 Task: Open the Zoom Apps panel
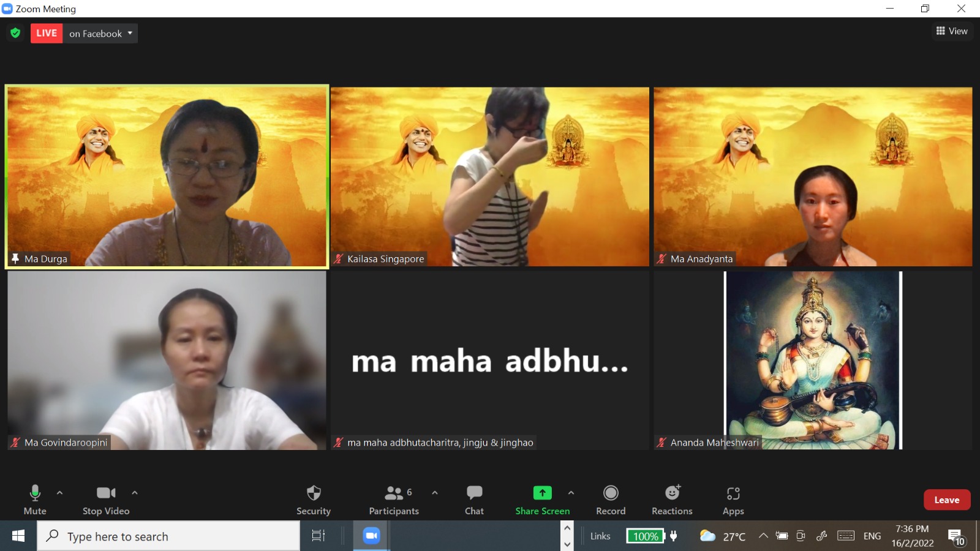click(733, 499)
